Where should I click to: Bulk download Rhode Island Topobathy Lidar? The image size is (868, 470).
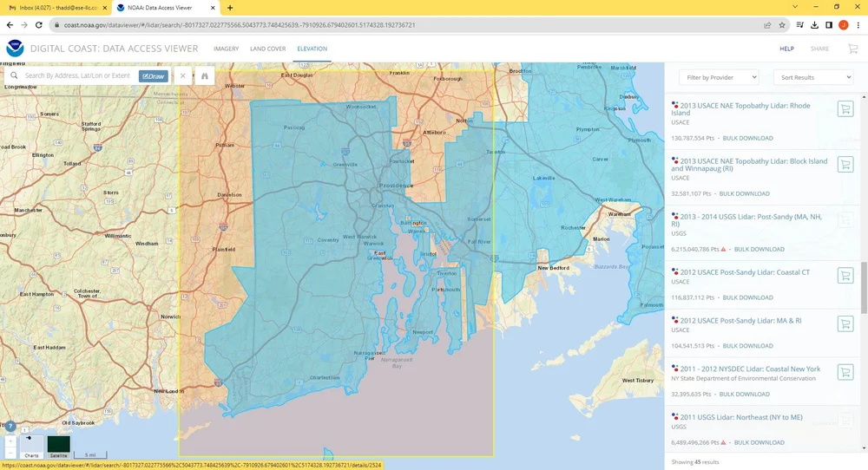[x=748, y=138]
